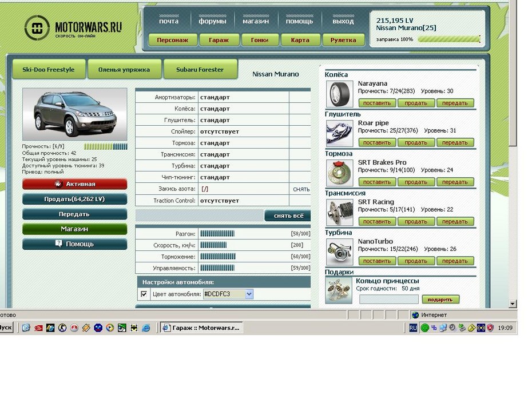The height and width of the screenshot is (399, 532).
Task: Click передать for Roar pipe
Action: pyautogui.click(x=455, y=143)
